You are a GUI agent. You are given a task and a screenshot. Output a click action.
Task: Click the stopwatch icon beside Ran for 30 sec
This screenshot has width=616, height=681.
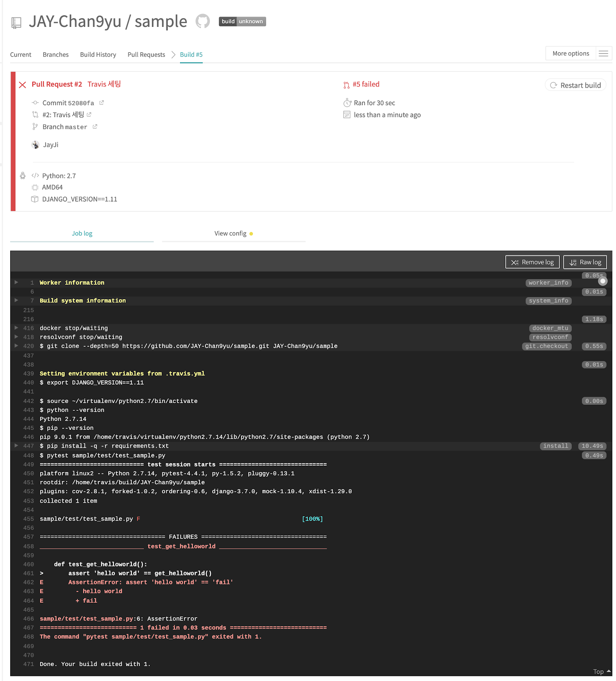tap(347, 103)
